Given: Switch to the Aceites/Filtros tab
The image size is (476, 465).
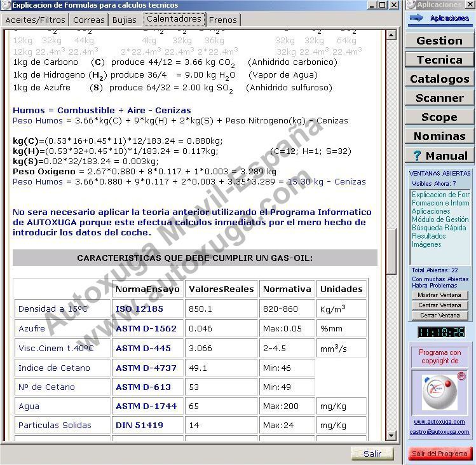Looking at the screenshot, I should click(x=35, y=20).
